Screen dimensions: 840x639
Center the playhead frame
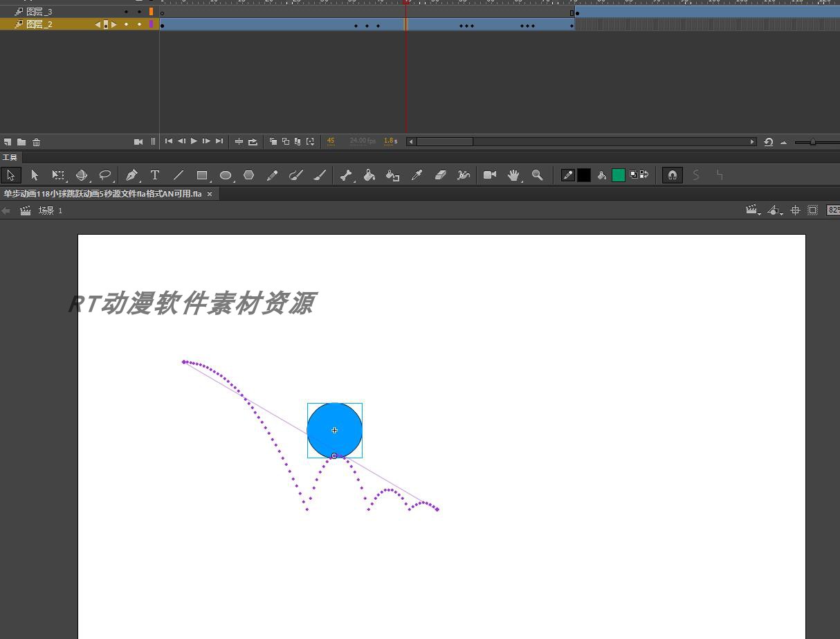coord(239,141)
